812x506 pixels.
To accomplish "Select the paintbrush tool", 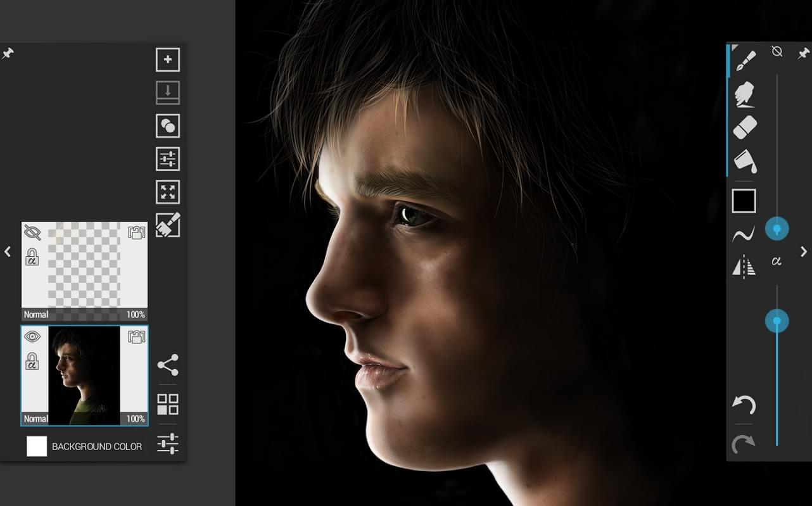I will point(745,61).
